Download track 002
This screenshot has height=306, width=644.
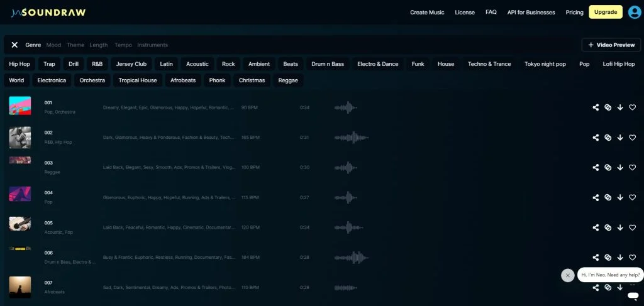(x=620, y=138)
